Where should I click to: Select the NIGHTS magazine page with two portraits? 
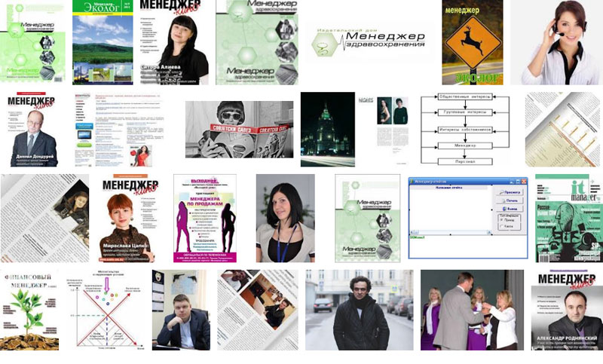coord(384,129)
